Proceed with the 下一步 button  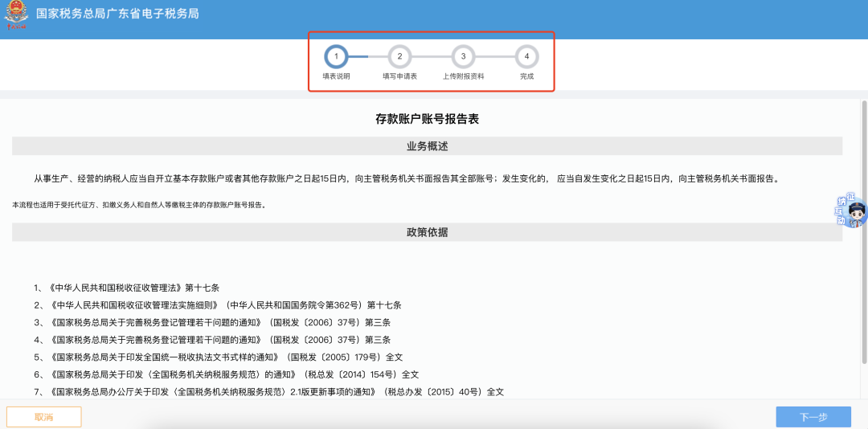click(x=813, y=417)
